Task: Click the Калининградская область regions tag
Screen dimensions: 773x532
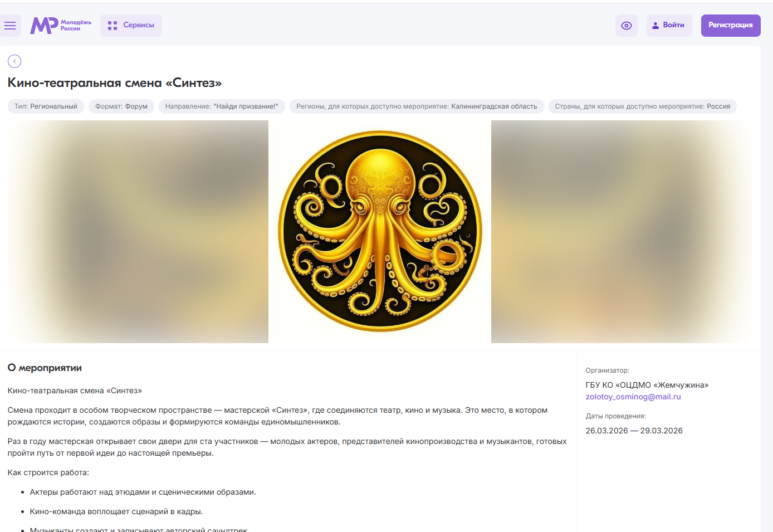Action: coord(417,106)
